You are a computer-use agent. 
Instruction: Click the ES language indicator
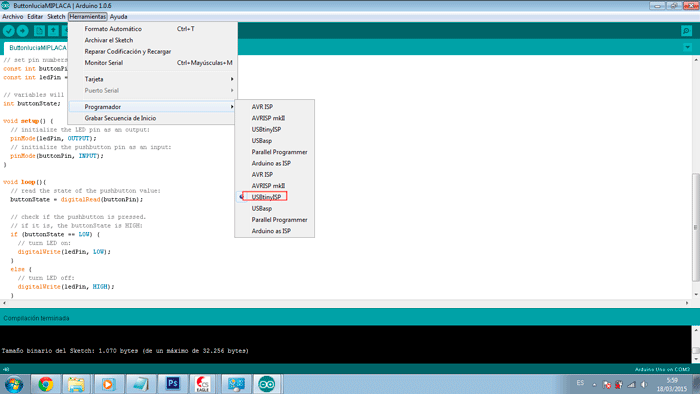pyautogui.click(x=580, y=383)
